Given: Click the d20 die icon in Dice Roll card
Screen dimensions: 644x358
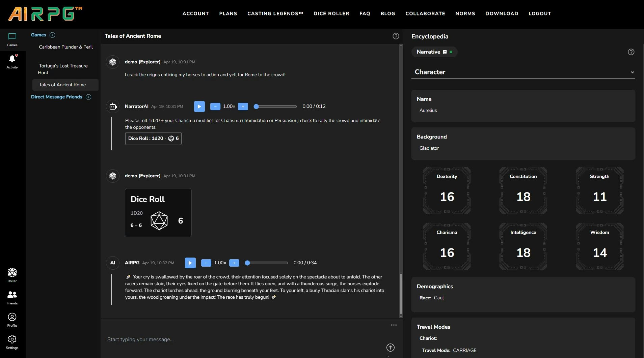Looking at the screenshot, I should tap(159, 221).
